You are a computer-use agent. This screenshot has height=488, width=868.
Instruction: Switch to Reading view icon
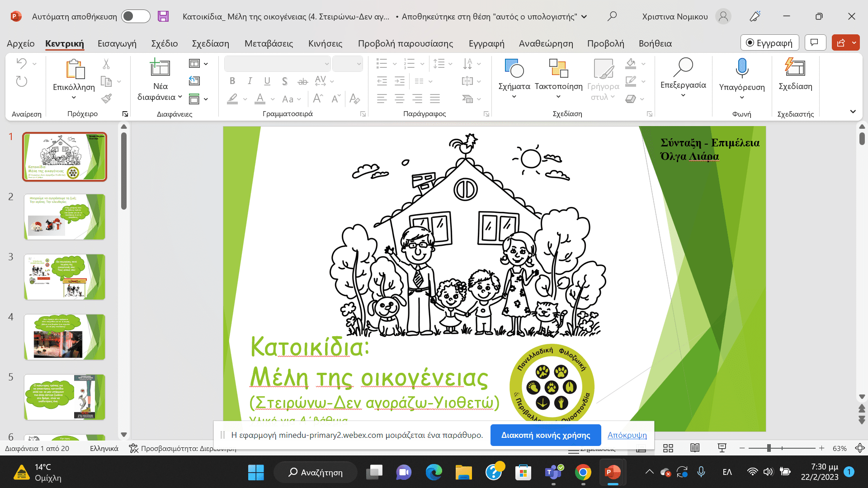coord(695,448)
